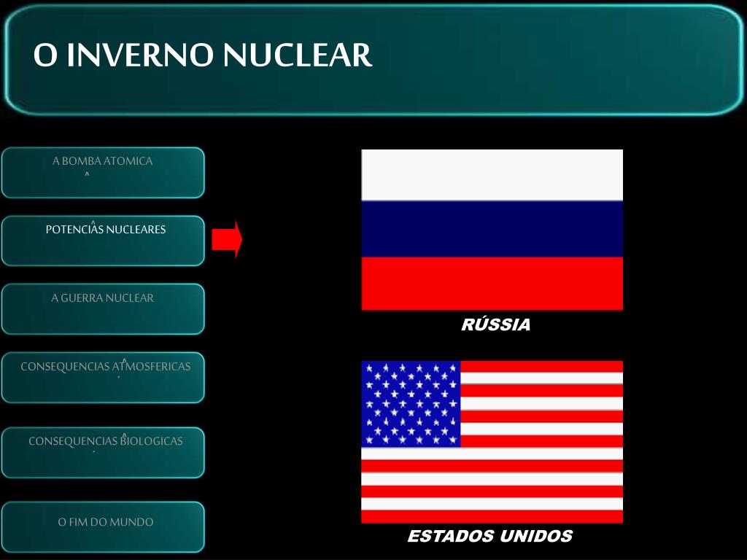Select the ESTADOS UNIDOS caption text
Viewport: 747px width, 560px height.
[489, 536]
